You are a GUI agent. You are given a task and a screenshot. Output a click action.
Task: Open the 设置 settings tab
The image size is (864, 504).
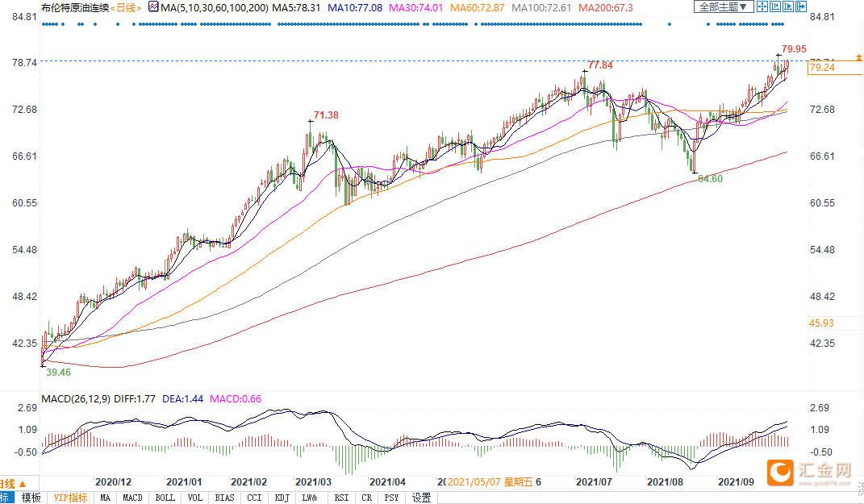tap(422, 498)
